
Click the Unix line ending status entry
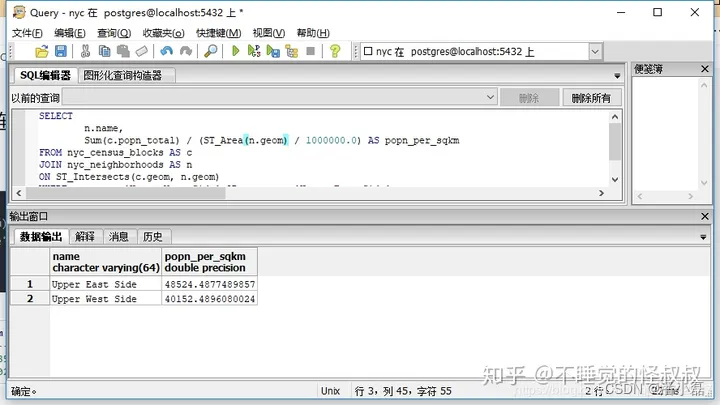(x=330, y=391)
